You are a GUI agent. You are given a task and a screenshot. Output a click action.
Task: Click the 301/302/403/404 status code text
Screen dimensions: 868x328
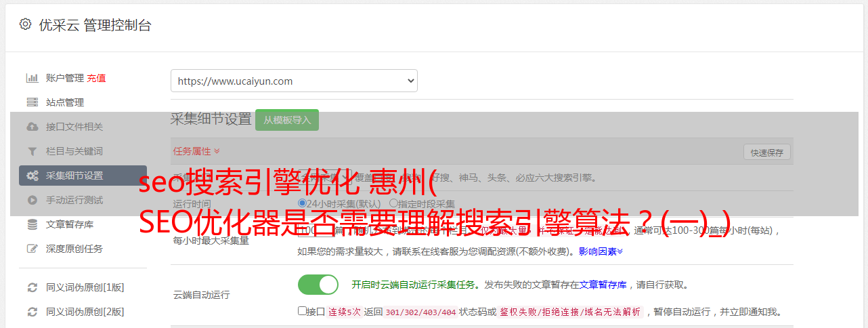(420, 312)
